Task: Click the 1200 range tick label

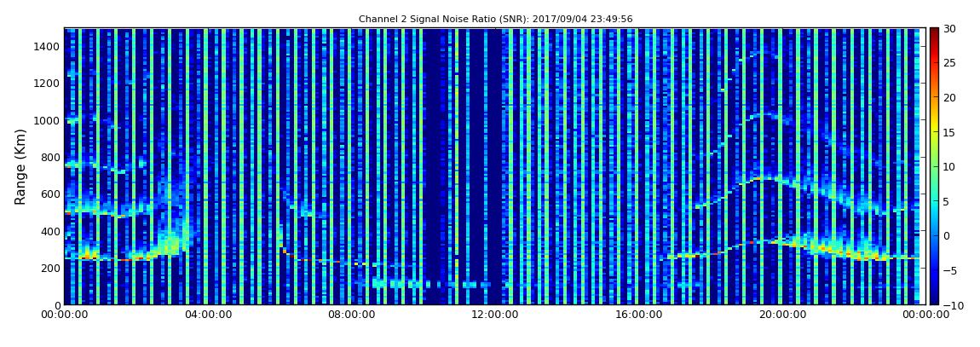Action: [48, 84]
